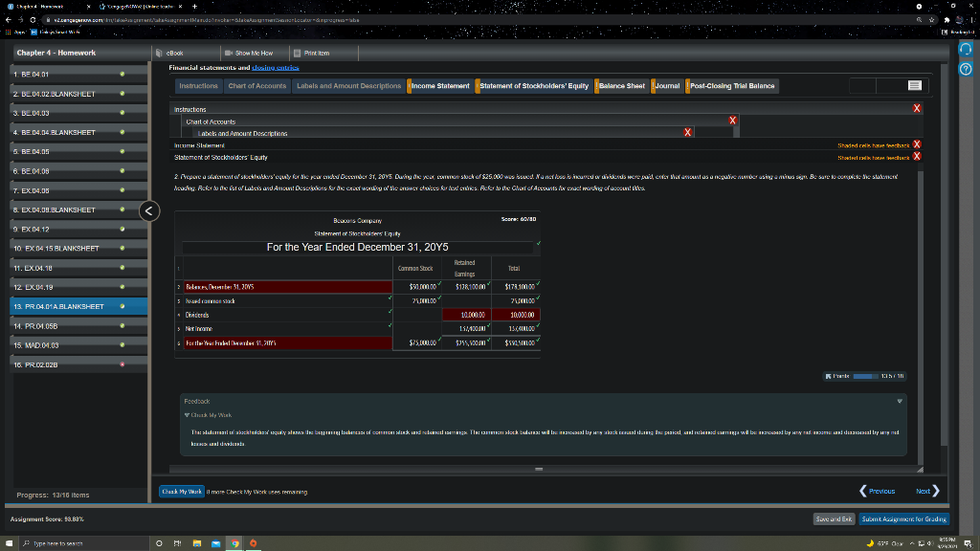The height and width of the screenshot is (551, 980).
Task: Open File Explorer in the taskbar
Action: pyautogui.click(x=197, y=543)
